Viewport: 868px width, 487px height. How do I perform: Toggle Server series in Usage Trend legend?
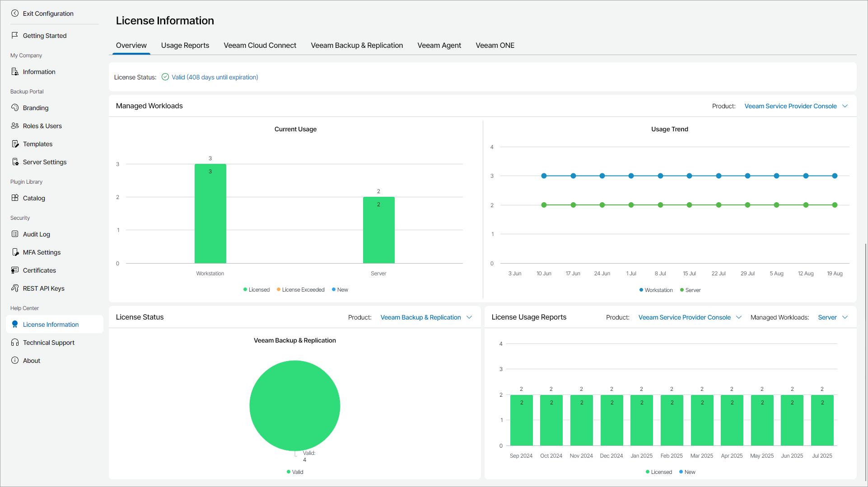(691, 290)
